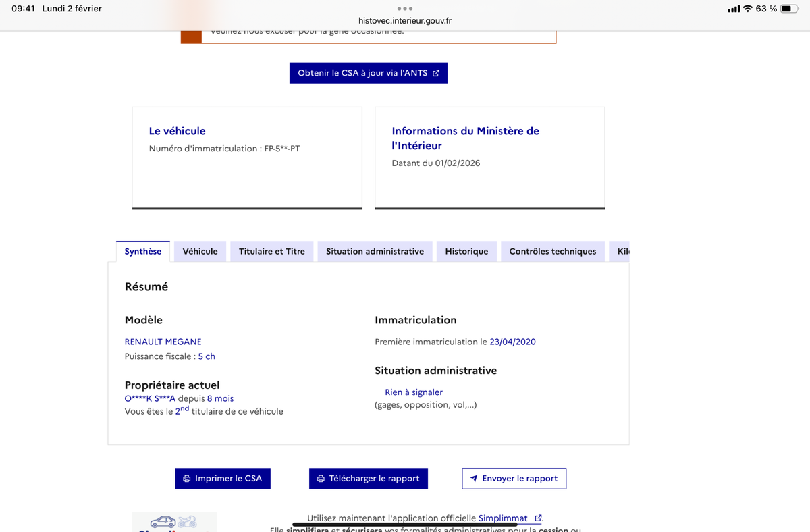810x532 pixels.
Task: Tap the battery icon in status bar
Action: pyautogui.click(x=790, y=9)
